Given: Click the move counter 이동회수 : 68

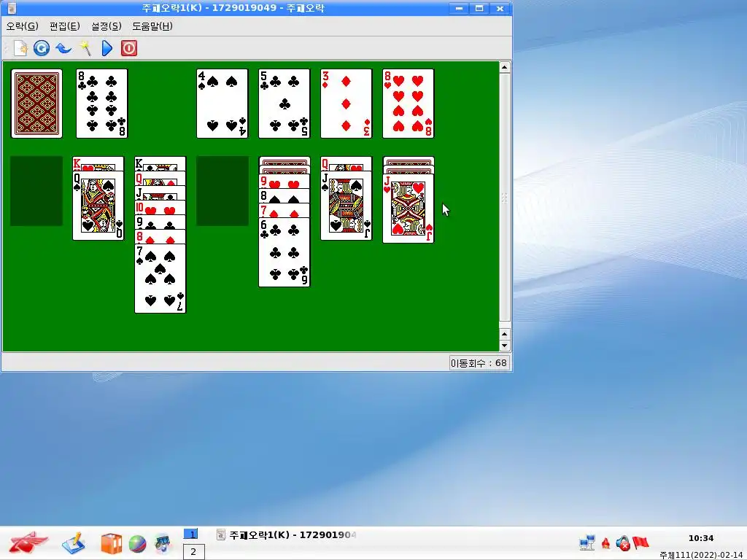Looking at the screenshot, I should 479,363.
